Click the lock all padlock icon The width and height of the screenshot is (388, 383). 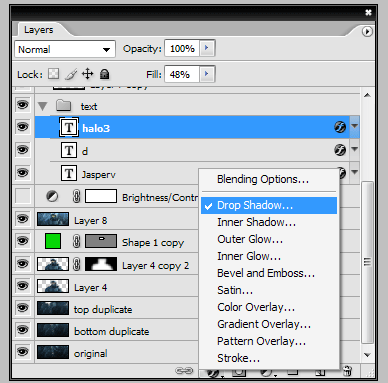tap(104, 74)
